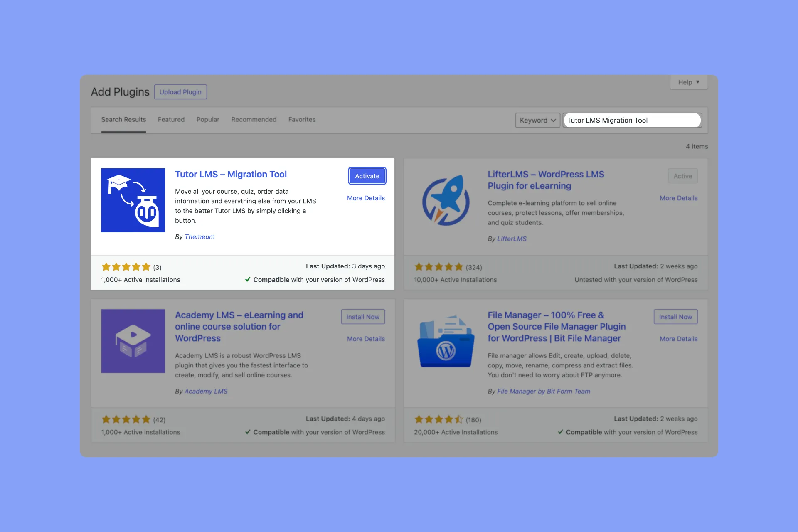Click the File Manager folder plugin icon
Image resolution: width=798 pixels, height=532 pixels.
click(446, 341)
